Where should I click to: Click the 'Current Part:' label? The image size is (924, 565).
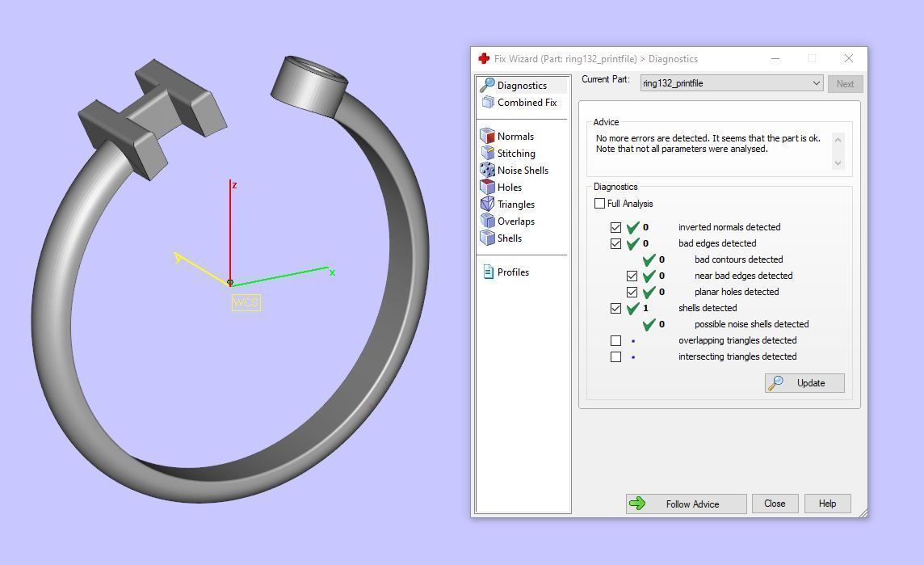point(605,79)
